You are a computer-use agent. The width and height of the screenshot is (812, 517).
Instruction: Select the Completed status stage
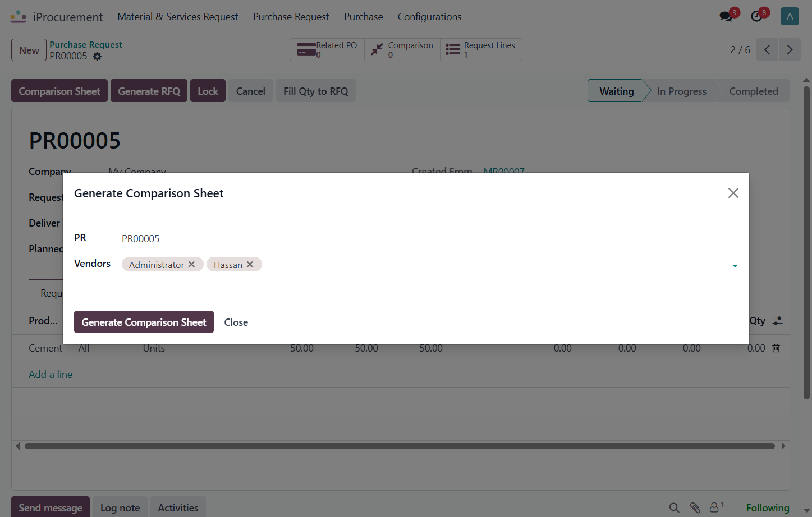753,91
